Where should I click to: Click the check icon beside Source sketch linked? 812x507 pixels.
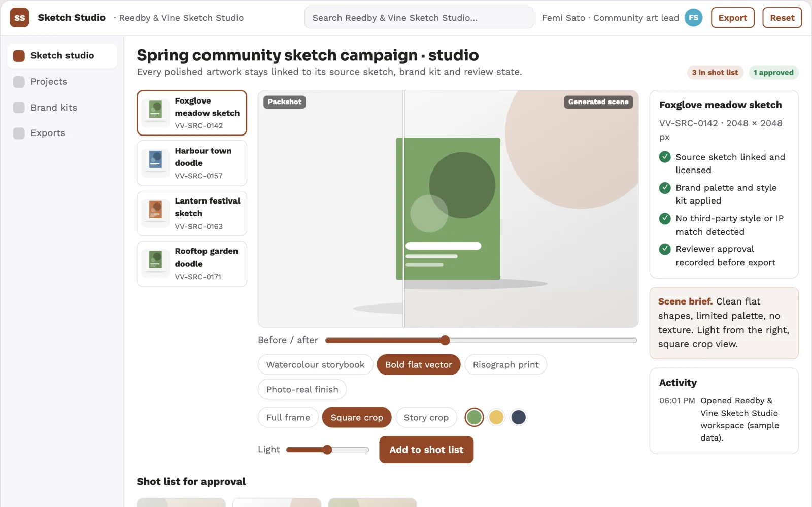pyautogui.click(x=665, y=157)
